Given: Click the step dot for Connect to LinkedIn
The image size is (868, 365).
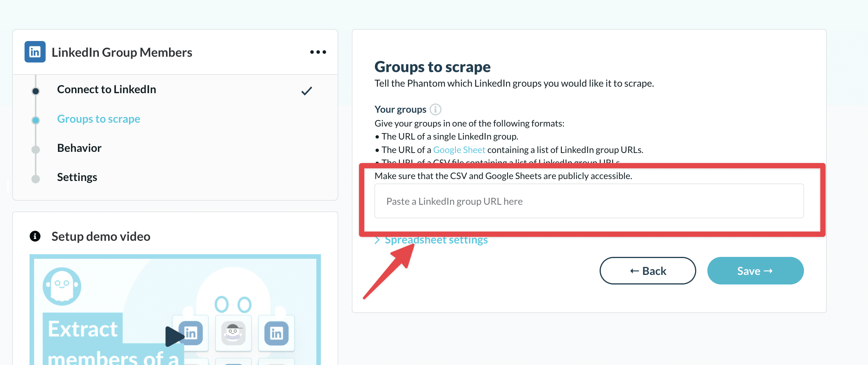Looking at the screenshot, I should [x=36, y=91].
